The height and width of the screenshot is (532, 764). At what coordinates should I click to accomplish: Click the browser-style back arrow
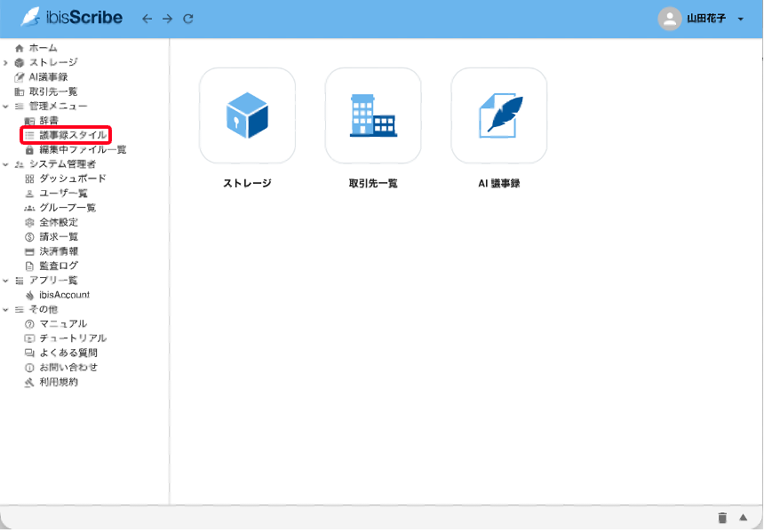click(x=147, y=19)
